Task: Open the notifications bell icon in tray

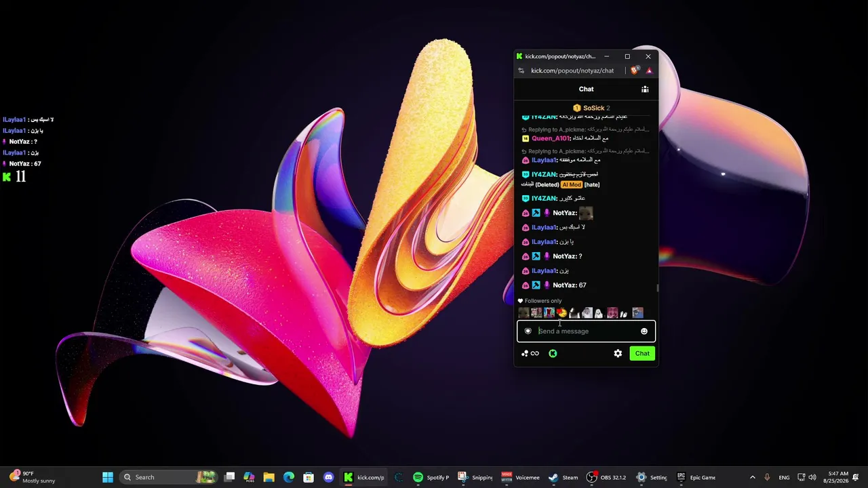Action: [x=856, y=477]
